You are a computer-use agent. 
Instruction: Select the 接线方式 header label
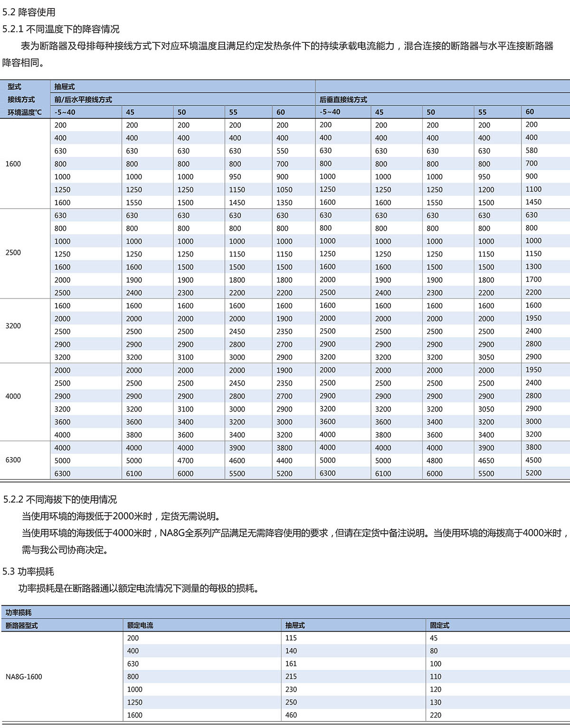[21, 100]
